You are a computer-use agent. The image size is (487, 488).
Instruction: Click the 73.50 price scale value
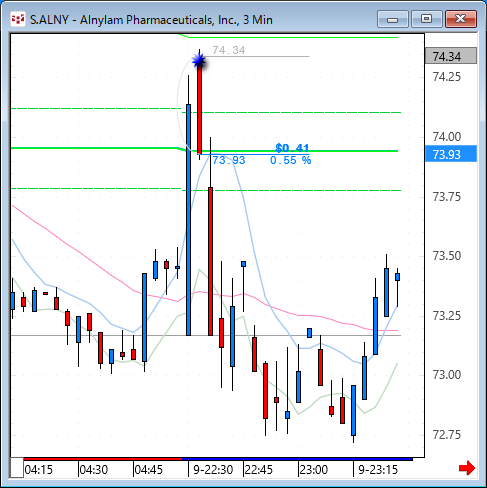tap(447, 256)
